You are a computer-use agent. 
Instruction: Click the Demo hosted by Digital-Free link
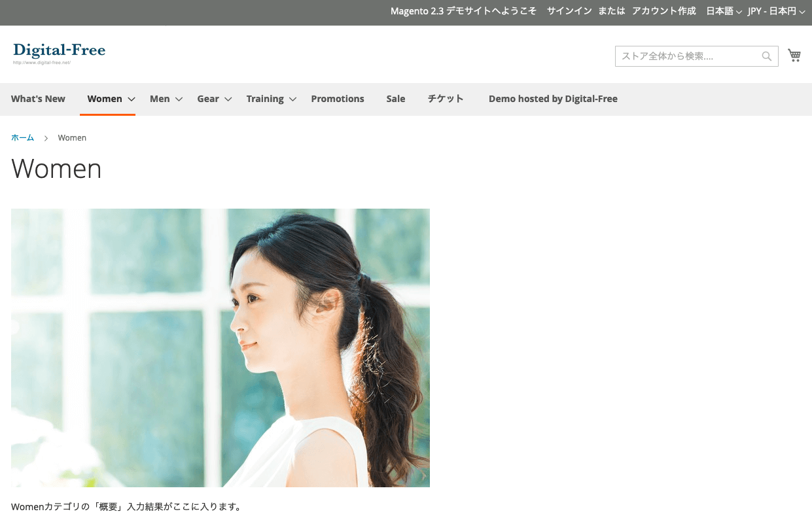click(x=553, y=99)
